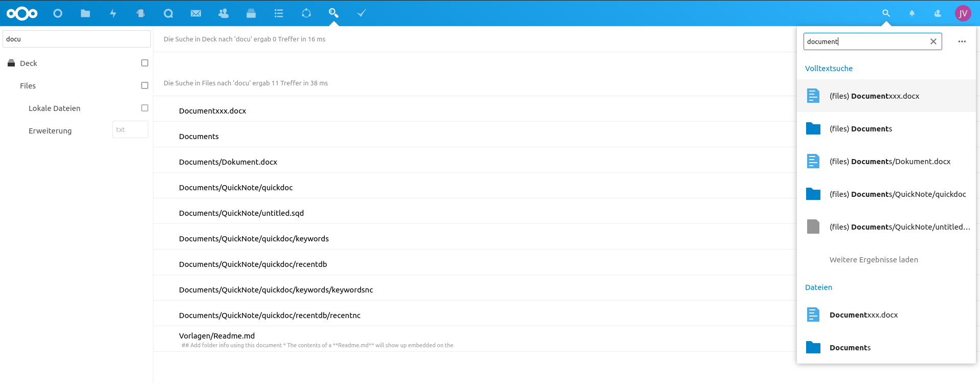Open the Tasks checkmark app
Viewport: 980px width, 383px height.
tap(362, 13)
